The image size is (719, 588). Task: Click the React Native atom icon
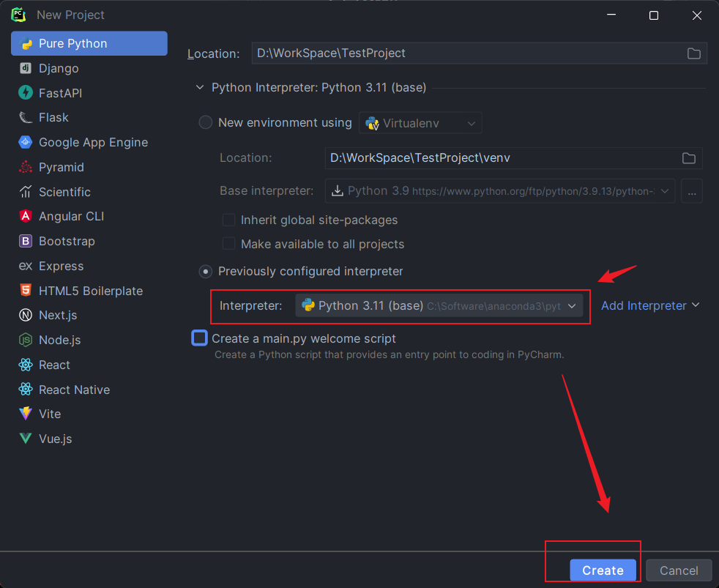pyautogui.click(x=26, y=390)
